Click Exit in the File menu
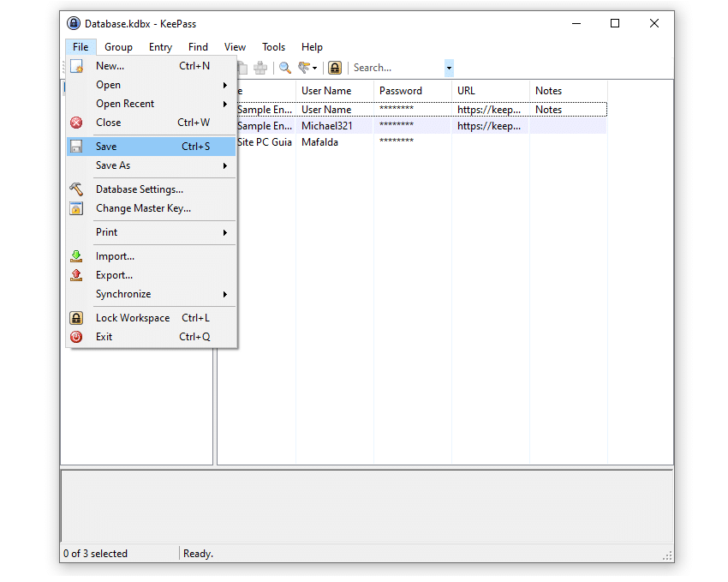 pyautogui.click(x=152, y=337)
